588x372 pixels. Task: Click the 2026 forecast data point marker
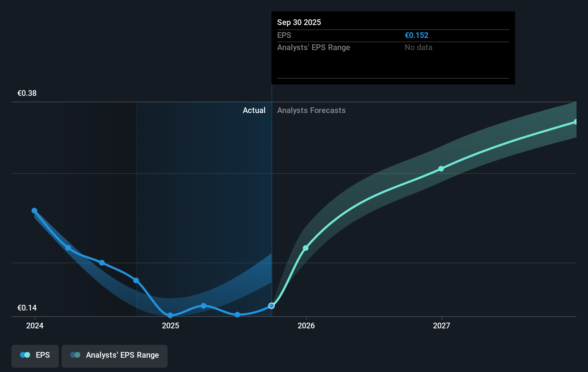tap(305, 248)
